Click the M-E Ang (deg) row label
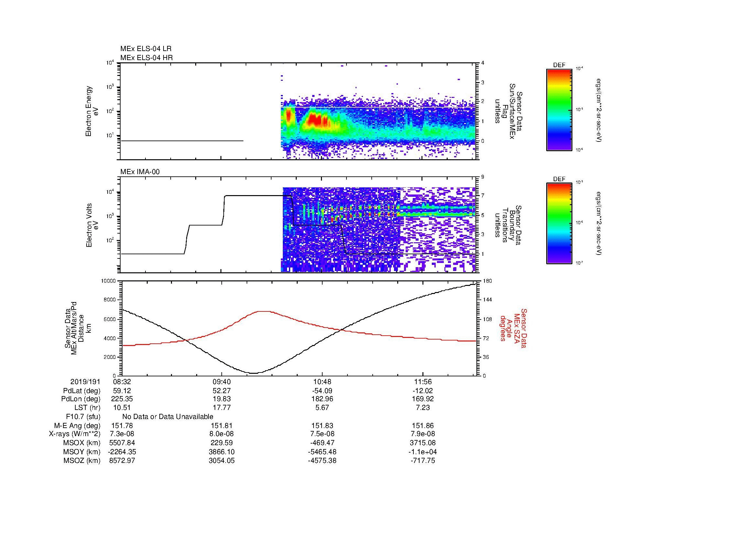756x534 pixels. 77,426
